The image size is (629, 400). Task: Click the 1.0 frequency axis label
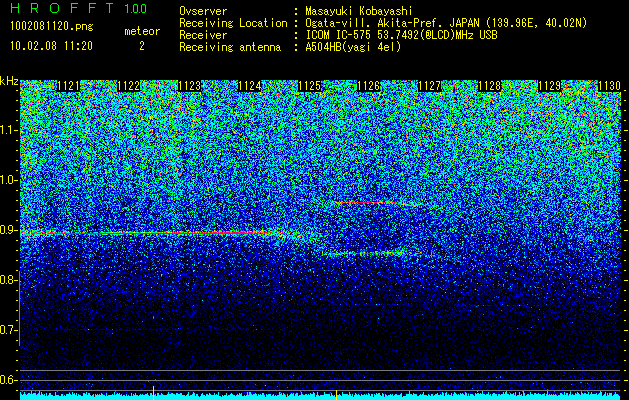(x=8, y=181)
